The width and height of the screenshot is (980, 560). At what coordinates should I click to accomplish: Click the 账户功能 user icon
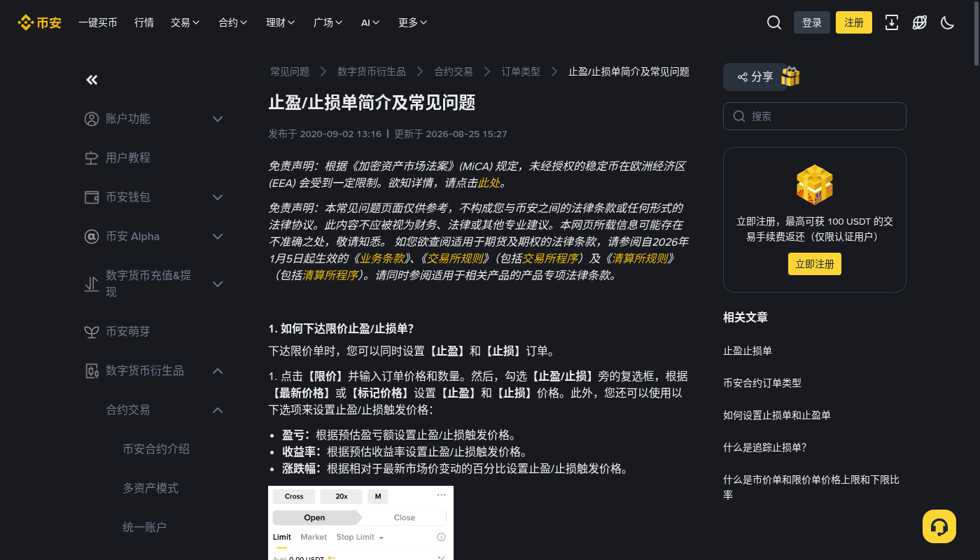coord(92,119)
